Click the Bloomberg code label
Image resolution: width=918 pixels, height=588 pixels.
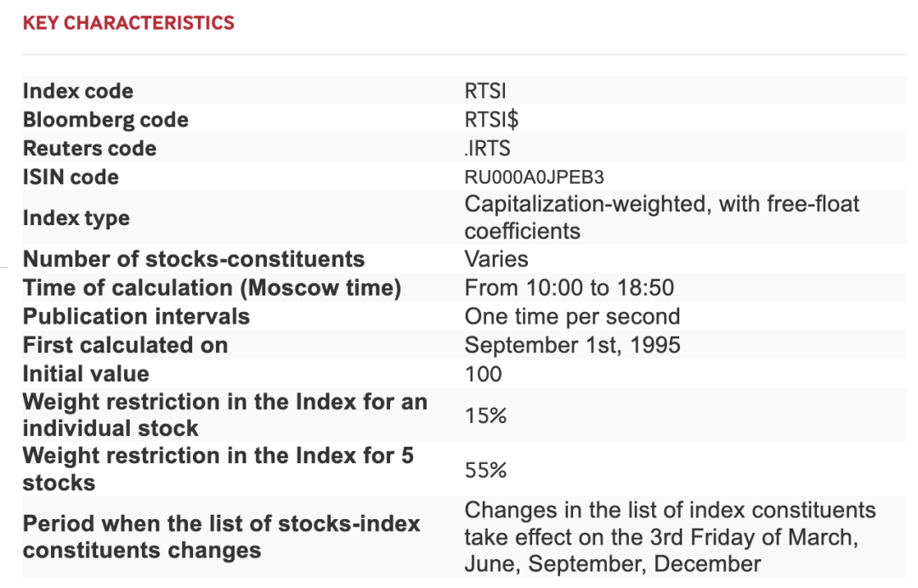pyautogui.click(x=105, y=120)
